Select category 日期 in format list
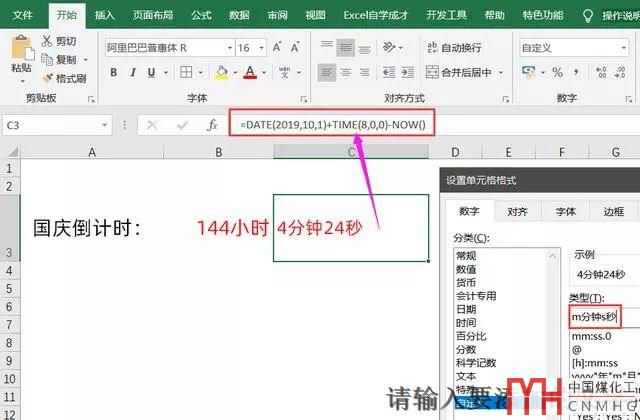 pos(466,309)
